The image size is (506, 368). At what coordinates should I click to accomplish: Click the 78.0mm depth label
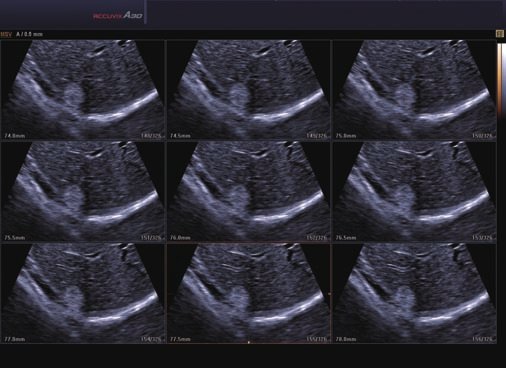tap(346, 339)
